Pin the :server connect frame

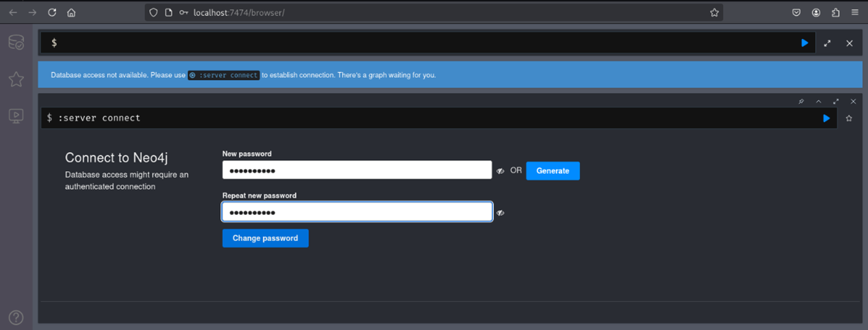click(x=801, y=101)
